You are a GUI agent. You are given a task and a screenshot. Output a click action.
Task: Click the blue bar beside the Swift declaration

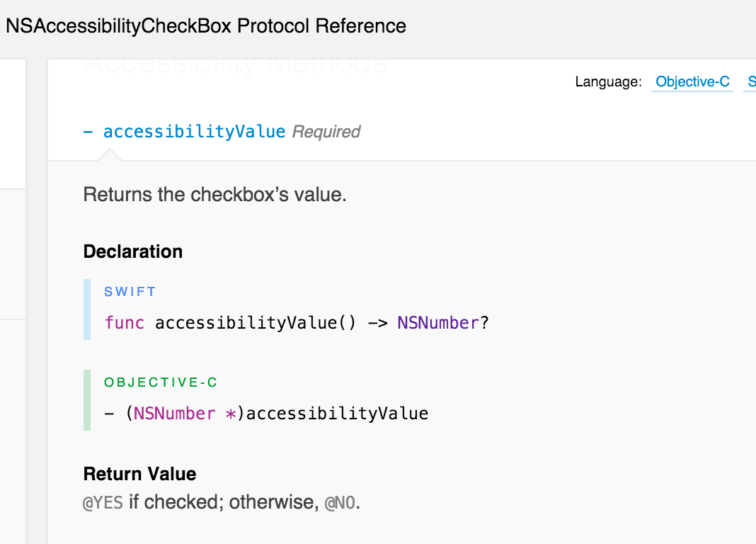click(x=87, y=310)
